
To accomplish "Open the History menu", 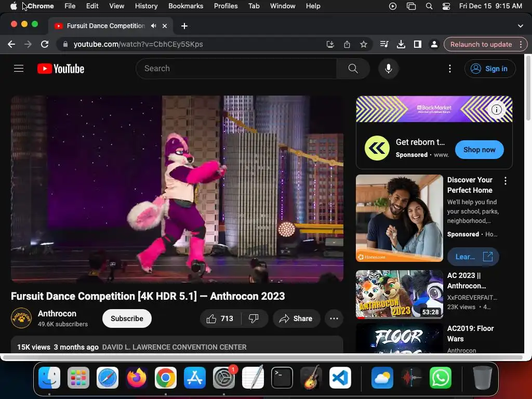I will point(146,6).
